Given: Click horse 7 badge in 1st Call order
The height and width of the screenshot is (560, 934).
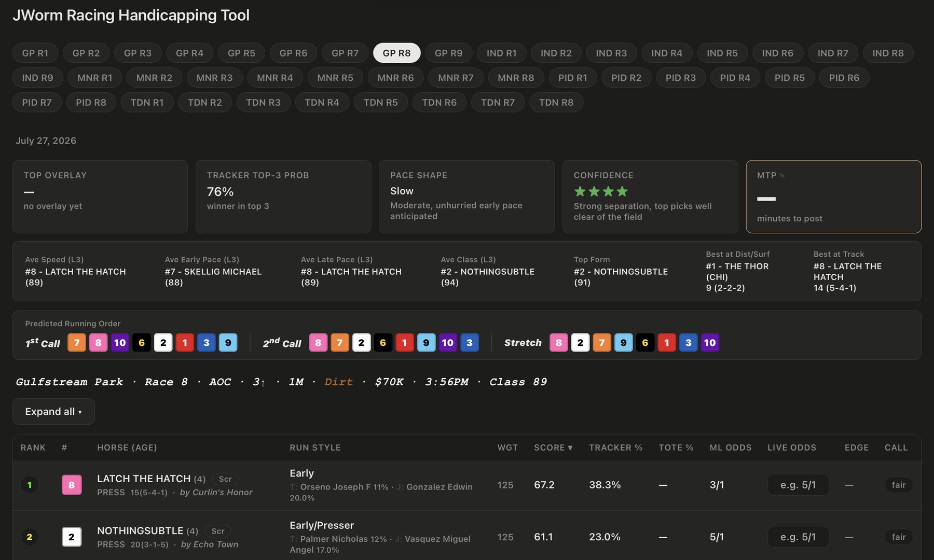Looking at the screenshot, I should (x=77, y=343).
